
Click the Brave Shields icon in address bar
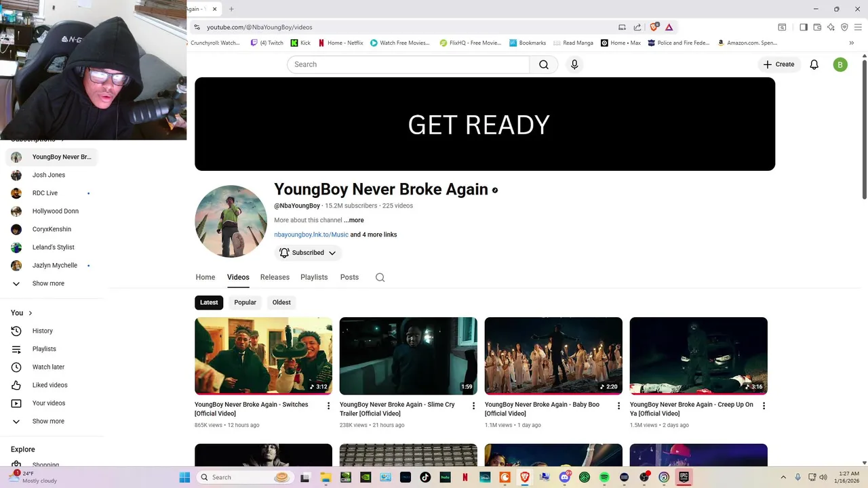(x=654, y=27)
